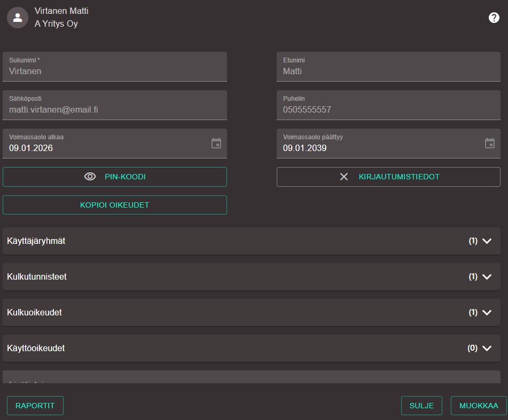508x420 pixels.
Task: Open the Raportit button
Action: 35,406
